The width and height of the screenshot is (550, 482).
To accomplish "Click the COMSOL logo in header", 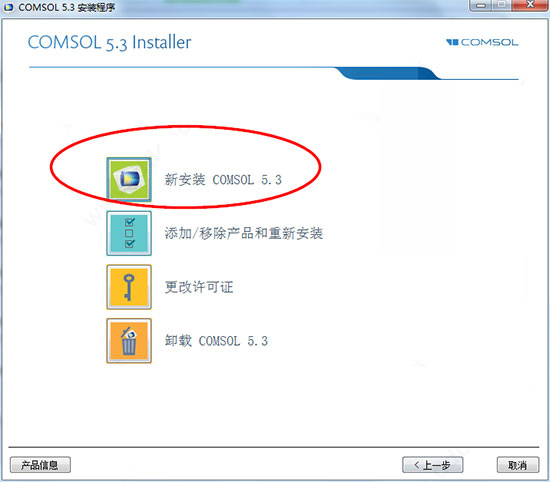I will click(x=482, y=42).
